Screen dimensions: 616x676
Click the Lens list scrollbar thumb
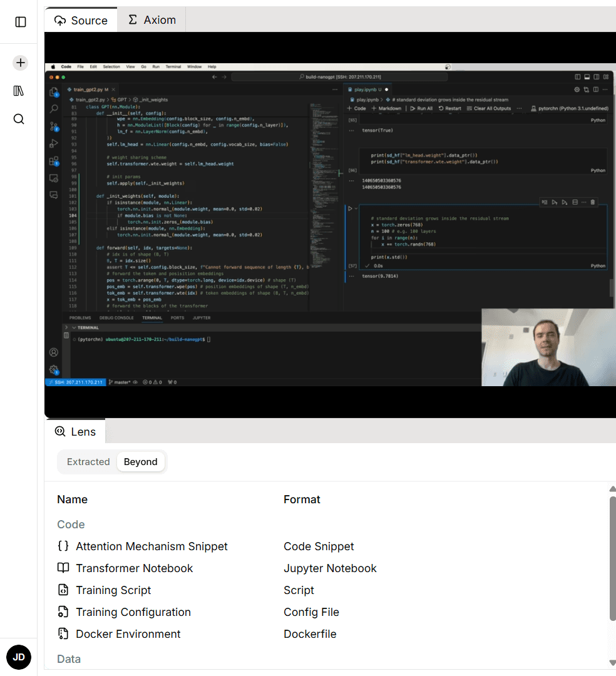[x=612, y=559]
